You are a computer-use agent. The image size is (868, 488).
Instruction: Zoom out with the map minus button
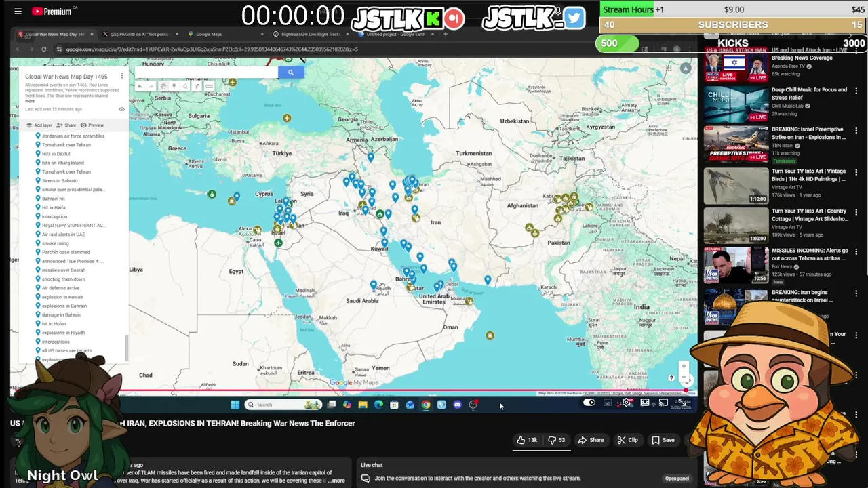(x=684, y=378)
